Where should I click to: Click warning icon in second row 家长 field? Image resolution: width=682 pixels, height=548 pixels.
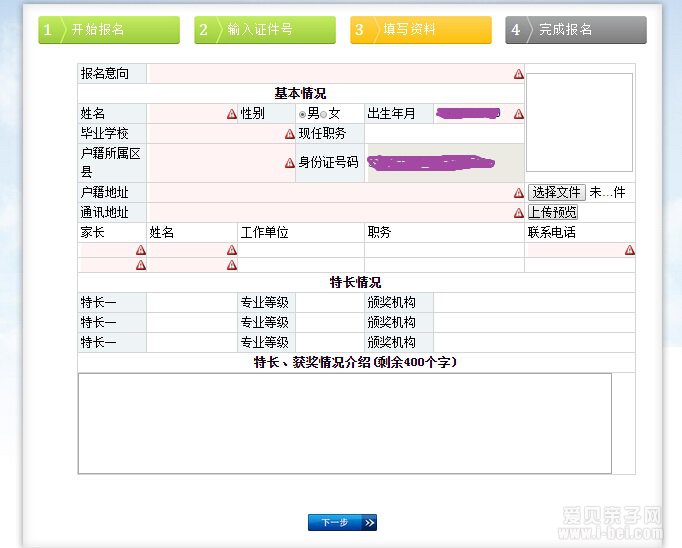click(x=140, y=265)
